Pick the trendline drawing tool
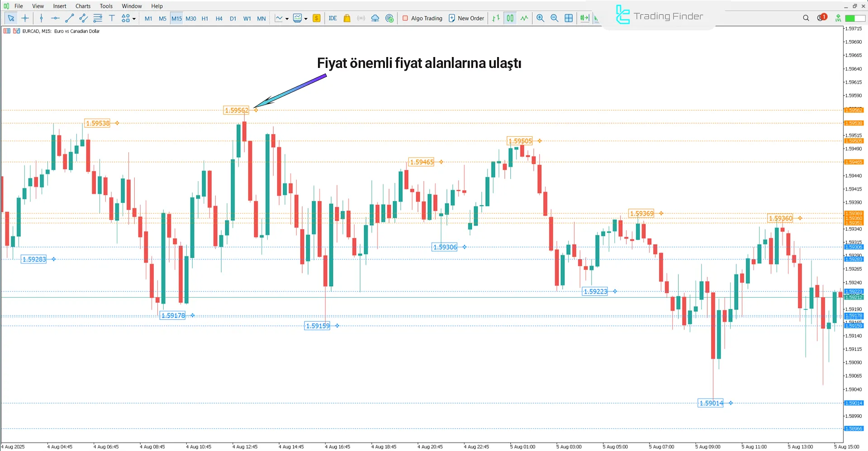Screen dimensions: 868x451 (x=69, y=18)
